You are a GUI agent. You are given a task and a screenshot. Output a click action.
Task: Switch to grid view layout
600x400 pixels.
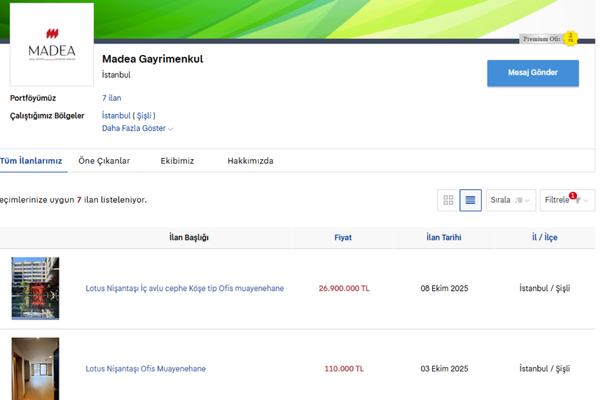pyautogui.click(x=448, y=200)
